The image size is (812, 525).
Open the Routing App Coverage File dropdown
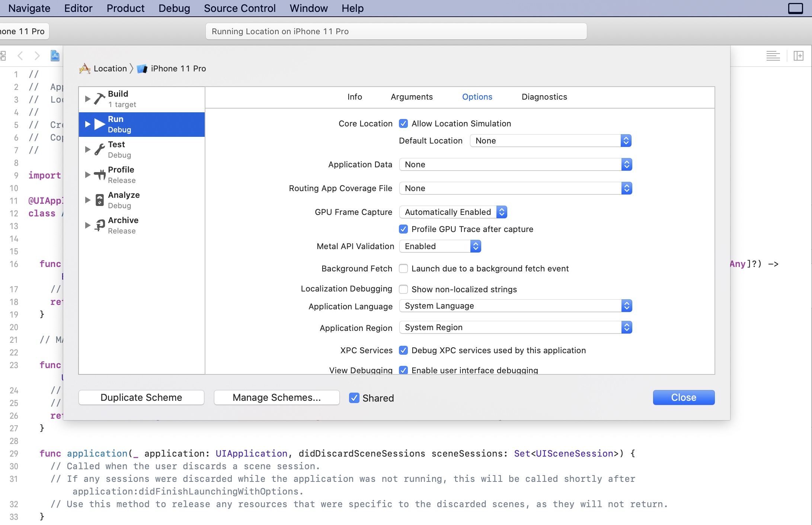tap(516, 188)
